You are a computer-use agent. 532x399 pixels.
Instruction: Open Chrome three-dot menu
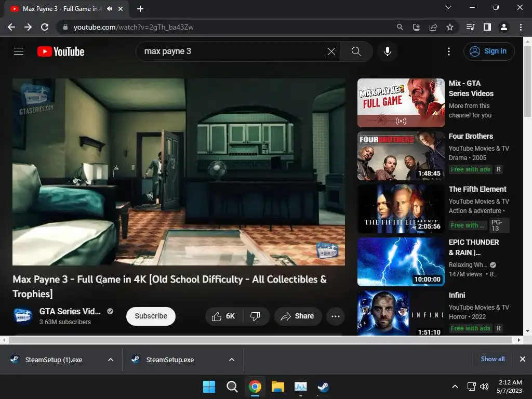click(521, 27)
